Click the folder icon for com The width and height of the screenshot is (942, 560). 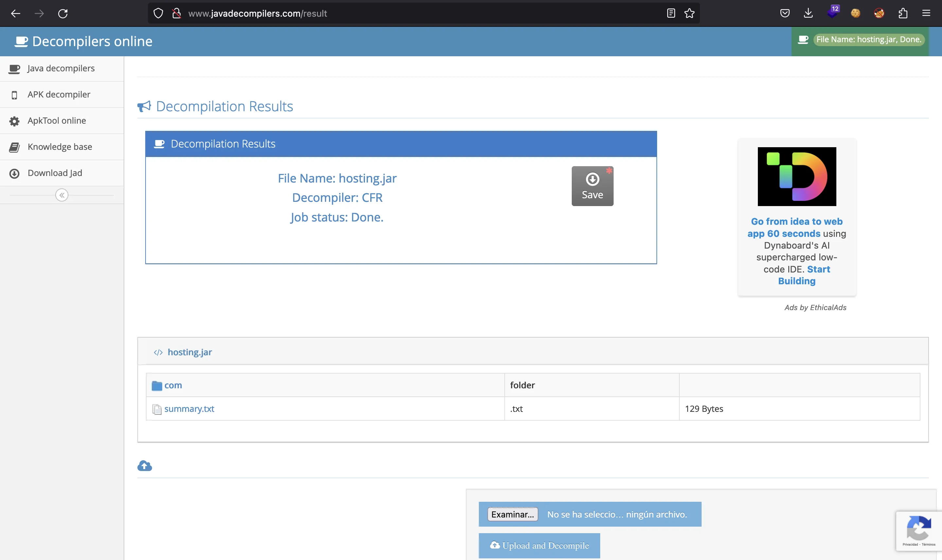point(157,386)
